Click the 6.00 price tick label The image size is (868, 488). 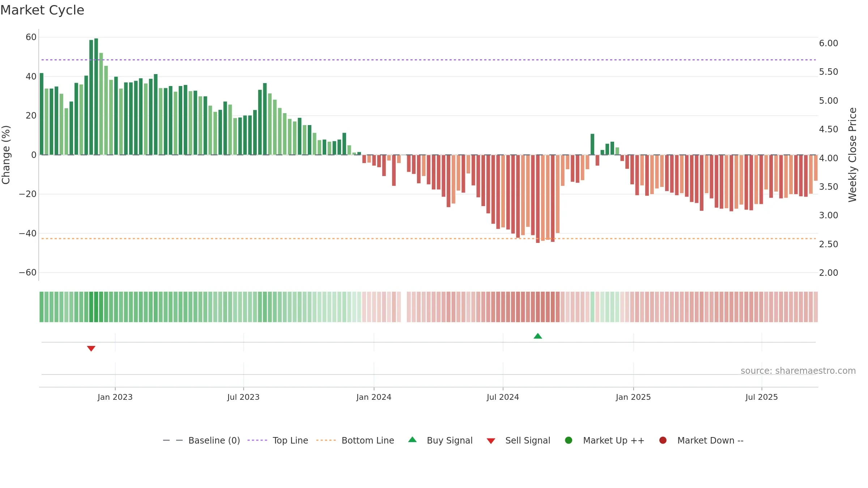(829, 43)
